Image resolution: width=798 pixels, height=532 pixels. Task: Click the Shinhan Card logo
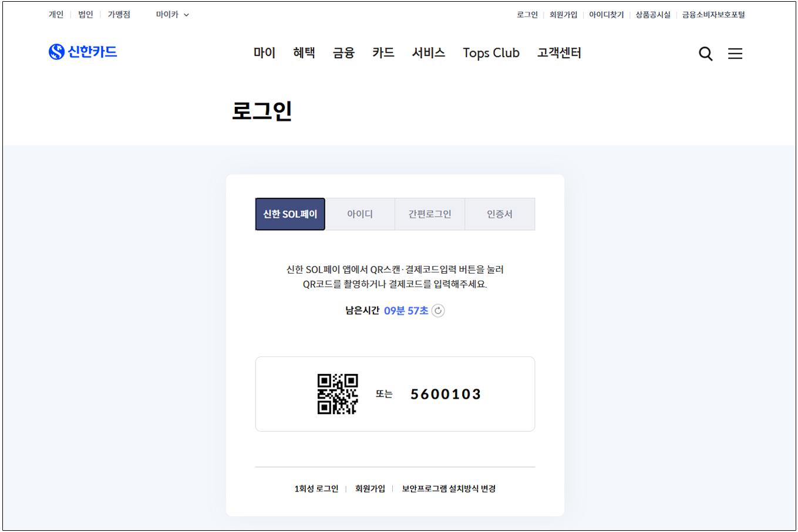[x=83, y=52]
